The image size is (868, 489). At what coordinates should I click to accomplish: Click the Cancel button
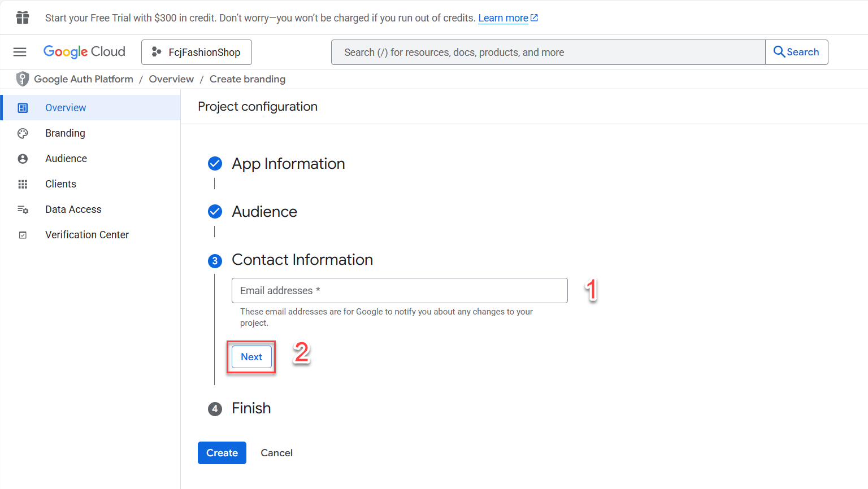point(276,453)
